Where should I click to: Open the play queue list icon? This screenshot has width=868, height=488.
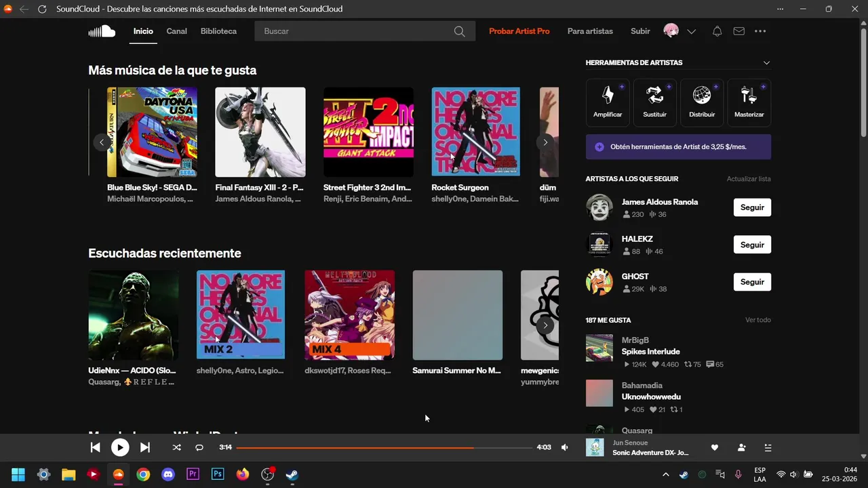(x=768, y=447)
